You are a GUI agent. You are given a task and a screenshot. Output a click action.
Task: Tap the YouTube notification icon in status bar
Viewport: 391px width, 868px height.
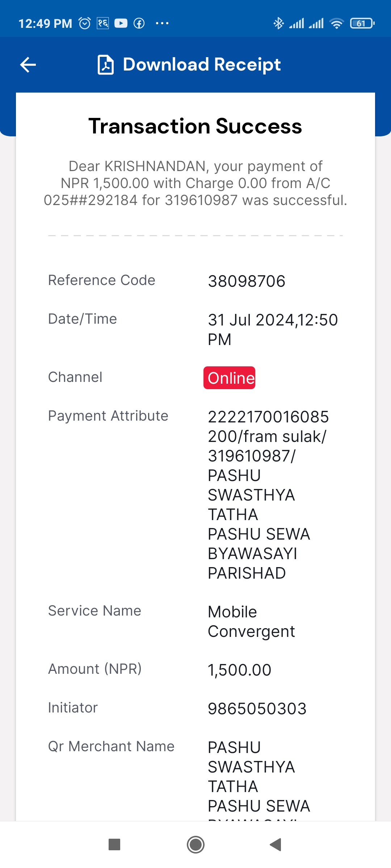pos(121,24)
